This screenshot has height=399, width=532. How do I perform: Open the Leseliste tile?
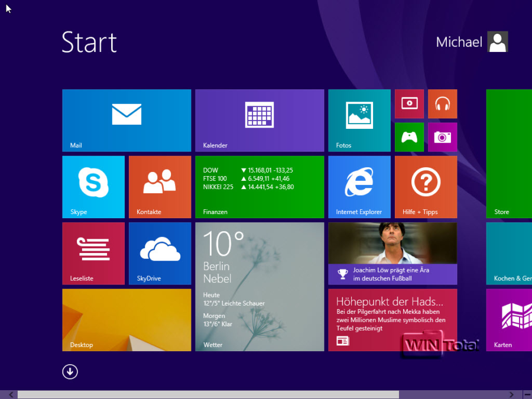(93, 254)
